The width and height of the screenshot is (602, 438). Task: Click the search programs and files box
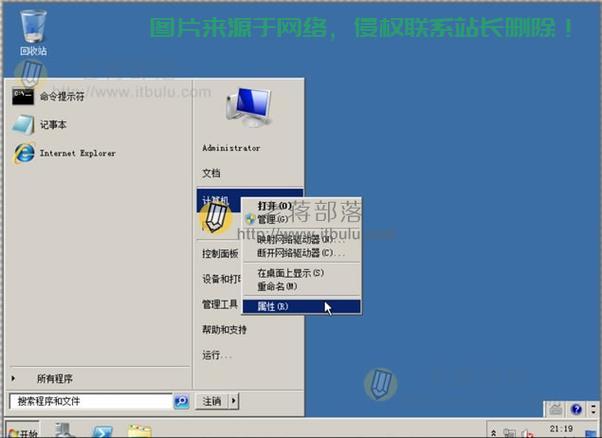coord(90,401)
